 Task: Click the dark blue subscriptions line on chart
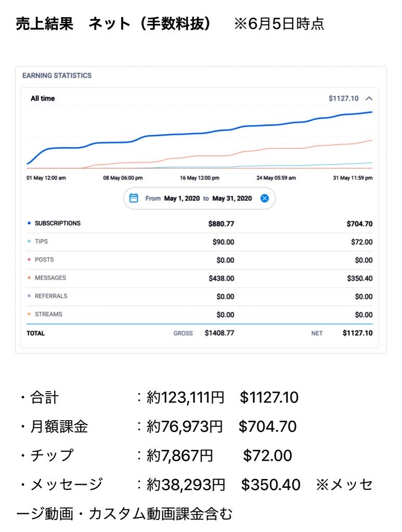coord(200,133)
